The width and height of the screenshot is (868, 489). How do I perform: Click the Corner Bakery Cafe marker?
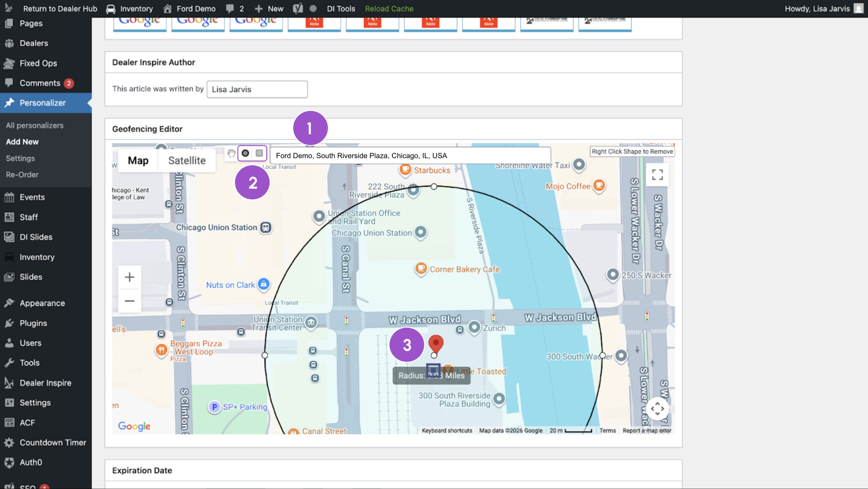(421, 269)
